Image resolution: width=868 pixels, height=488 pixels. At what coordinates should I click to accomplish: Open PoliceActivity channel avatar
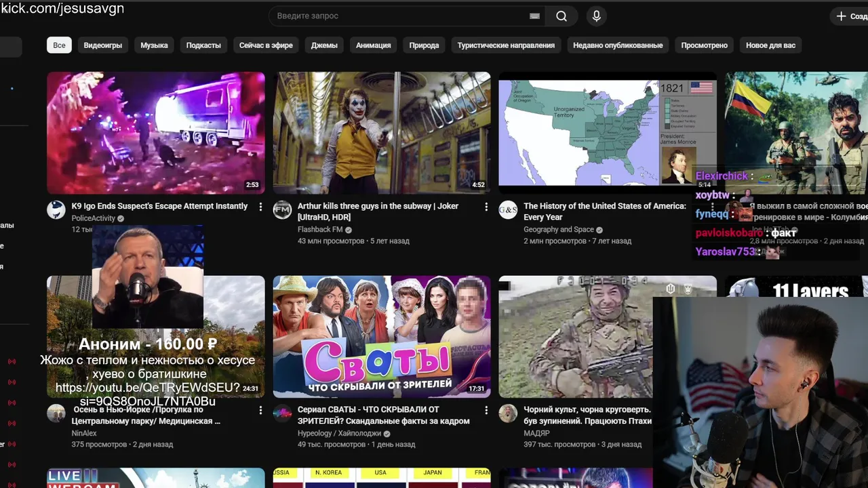click(56, 210)
